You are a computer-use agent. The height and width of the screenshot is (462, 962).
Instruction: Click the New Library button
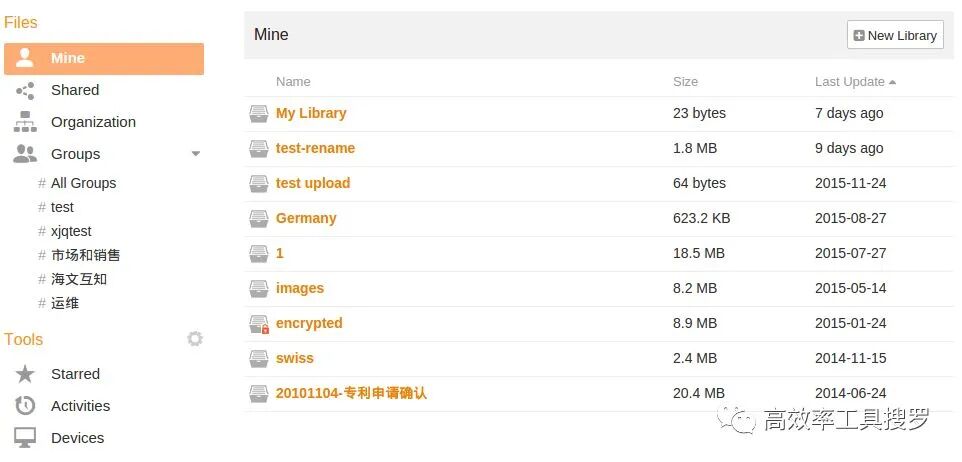click(895, 36)
